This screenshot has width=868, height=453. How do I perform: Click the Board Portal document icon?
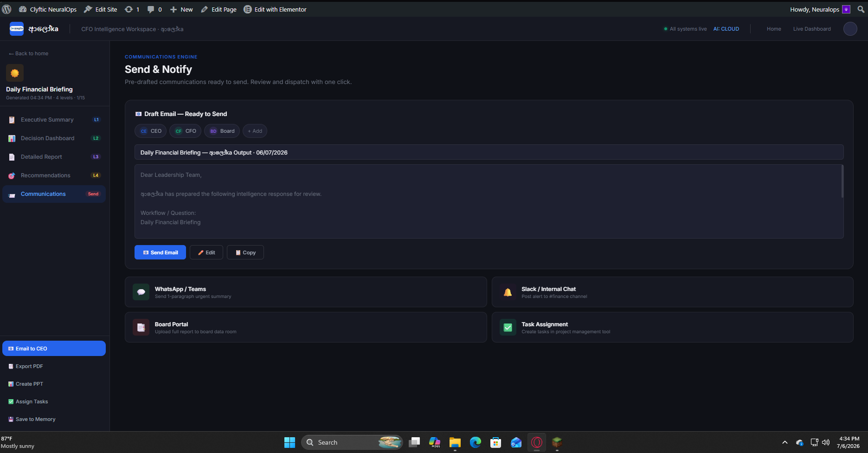pyautogui.click(x=141, y=327)
